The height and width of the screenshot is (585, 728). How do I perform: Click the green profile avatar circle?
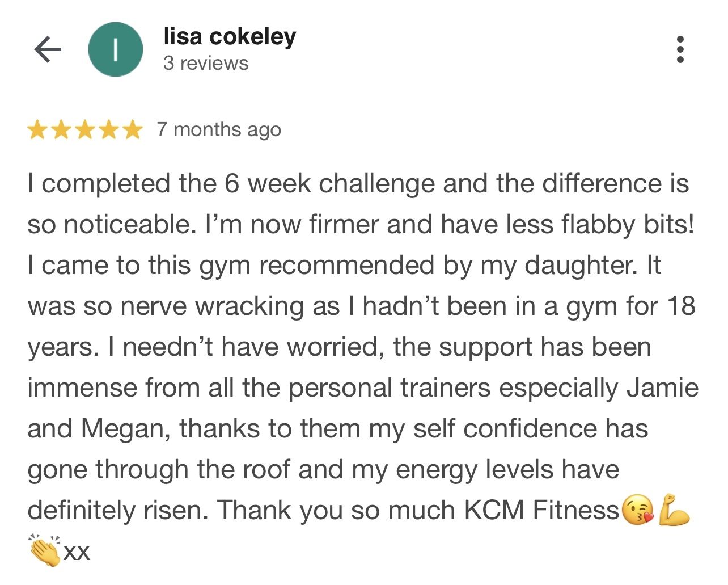point(116,50)
